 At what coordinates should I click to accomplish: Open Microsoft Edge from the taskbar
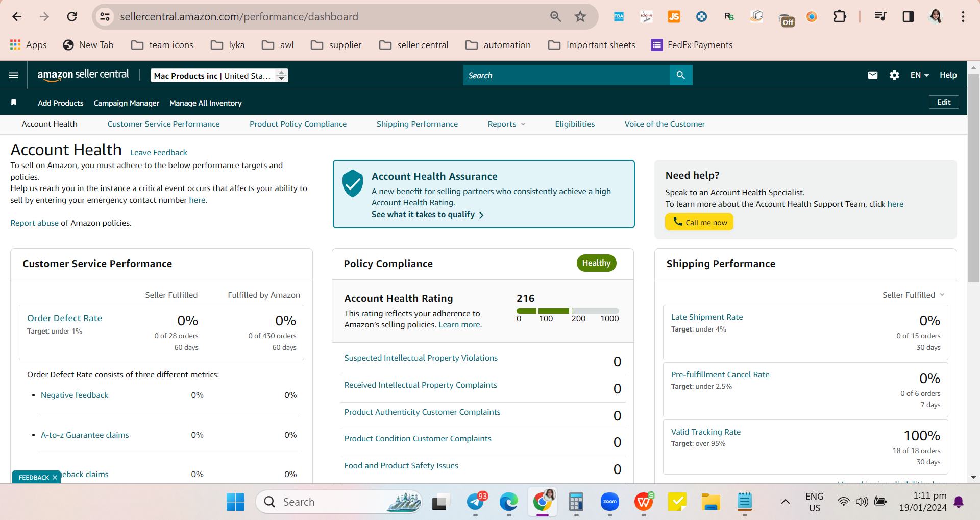click(508, 502)
